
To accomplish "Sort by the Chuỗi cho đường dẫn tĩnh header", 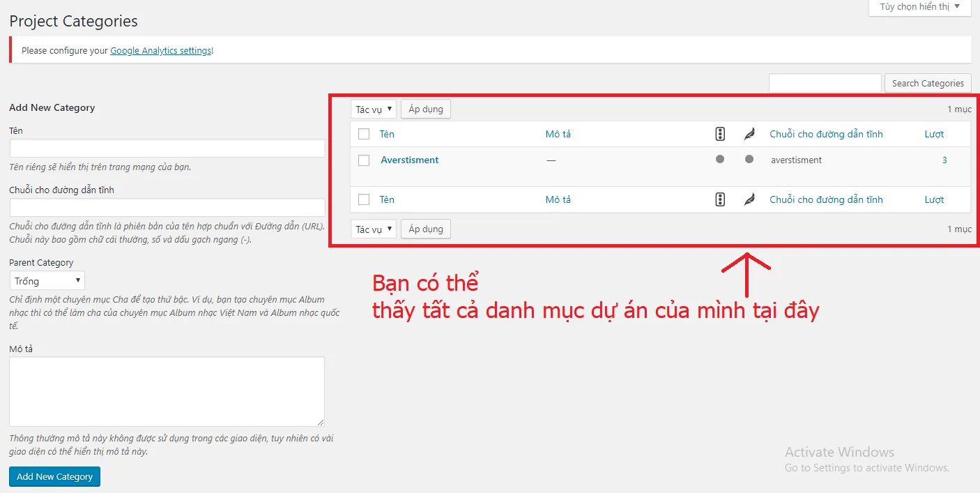I will (x=826, y=134).
